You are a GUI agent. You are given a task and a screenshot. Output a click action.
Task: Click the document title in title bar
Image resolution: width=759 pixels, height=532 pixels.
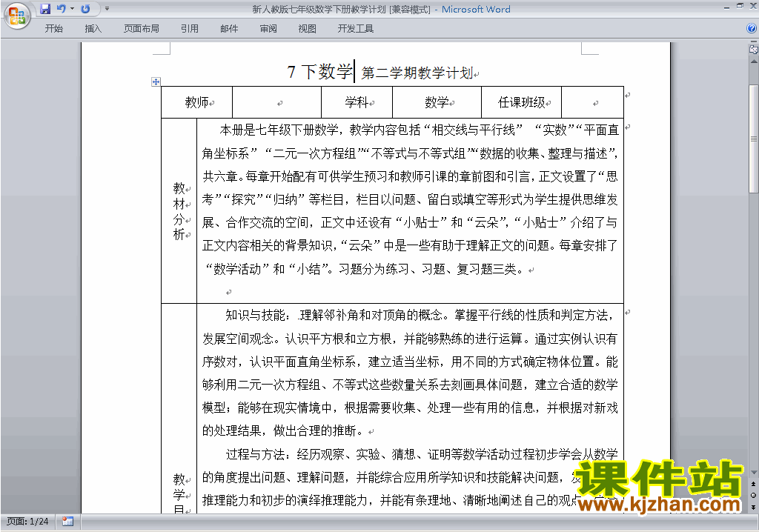pyautogui.click(x=382, y=9)
